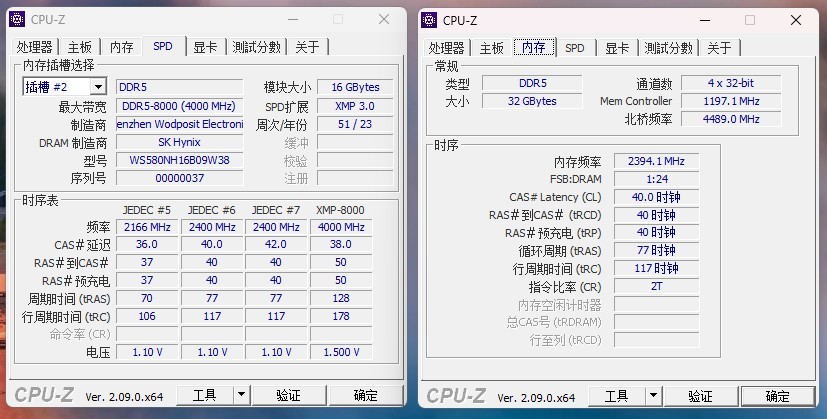The height and width of the screenshot is (419, 827).
Task: Expand the 工具 arrow in left window
Action: coord(242,395)
